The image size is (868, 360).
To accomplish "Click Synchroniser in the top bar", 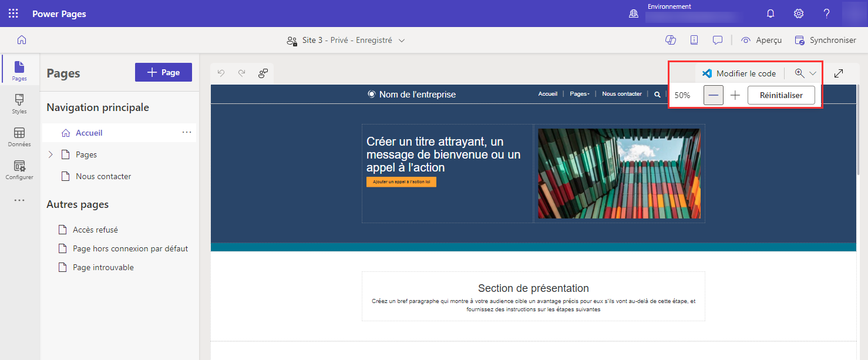I will (x=825, y=39).
